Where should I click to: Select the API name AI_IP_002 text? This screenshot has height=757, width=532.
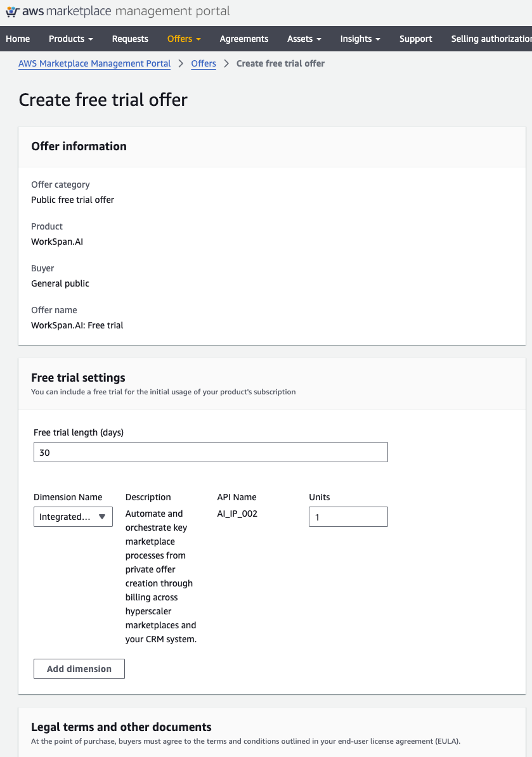point(237,514)
